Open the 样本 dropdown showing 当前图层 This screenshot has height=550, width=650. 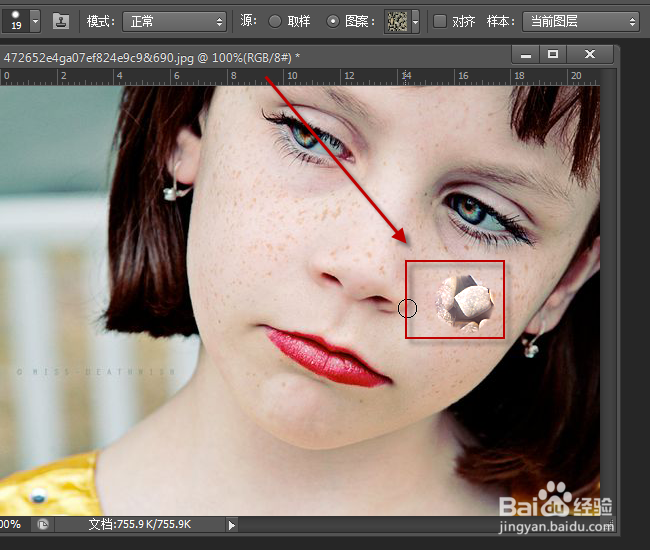click(x=580, y=22)
